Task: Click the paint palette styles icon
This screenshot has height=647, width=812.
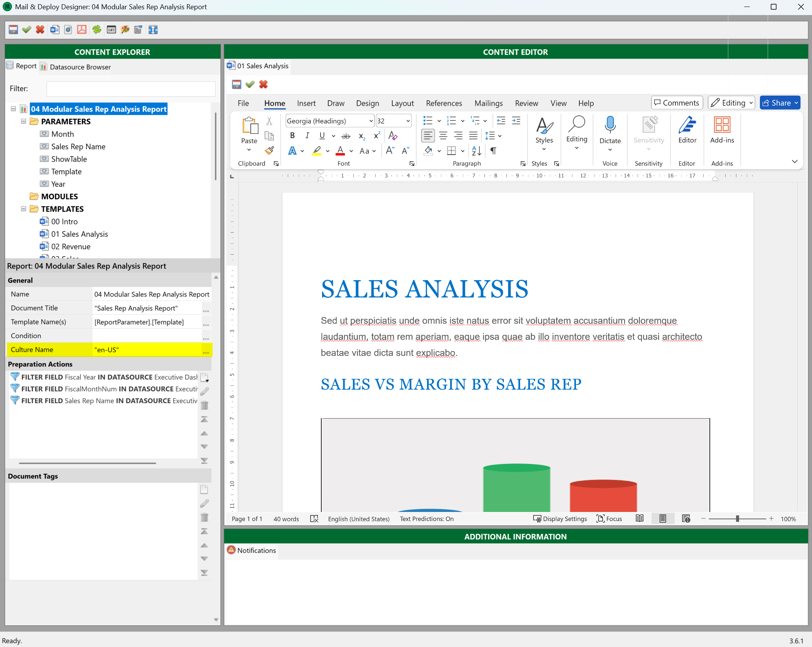Action: 125,30
